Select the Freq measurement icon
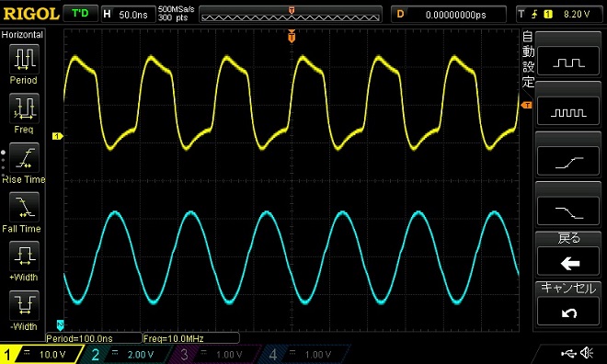607x364 pixels. (x=24, y=108)
